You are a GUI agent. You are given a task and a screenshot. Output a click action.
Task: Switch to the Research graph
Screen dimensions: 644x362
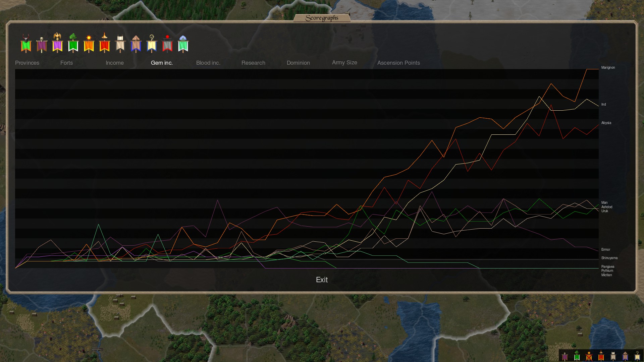(253, 63)
